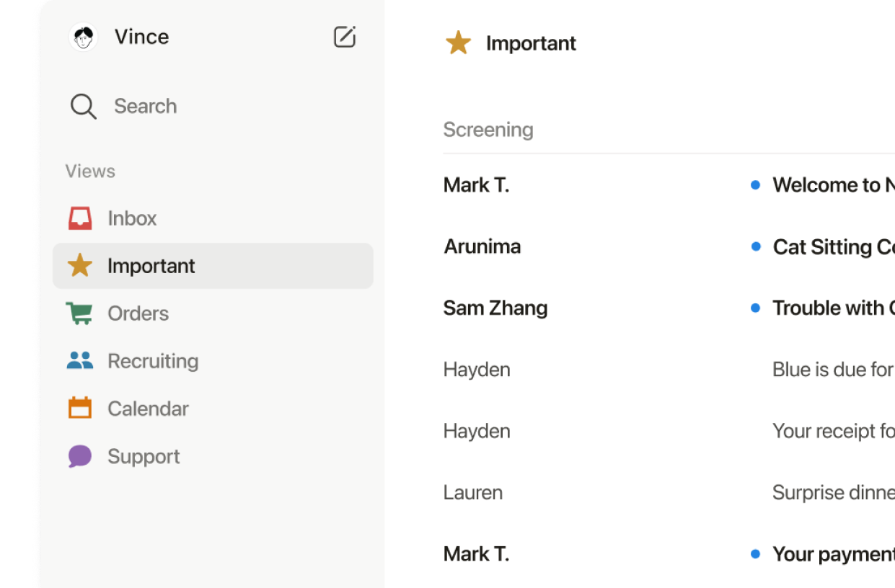Go to the Orders view
This screenshot has height=588, width=895.
click(138, 313)
